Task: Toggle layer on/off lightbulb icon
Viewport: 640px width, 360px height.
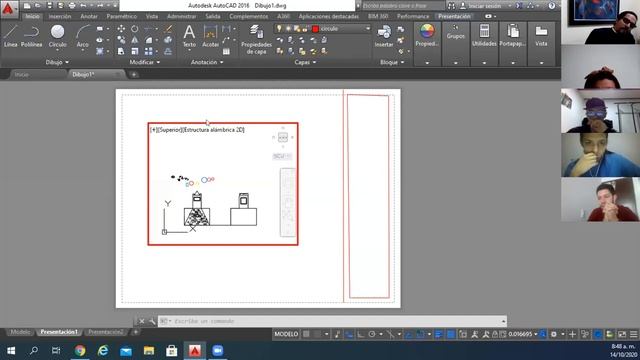Action: pyautogui.click(x=279, y=29)
